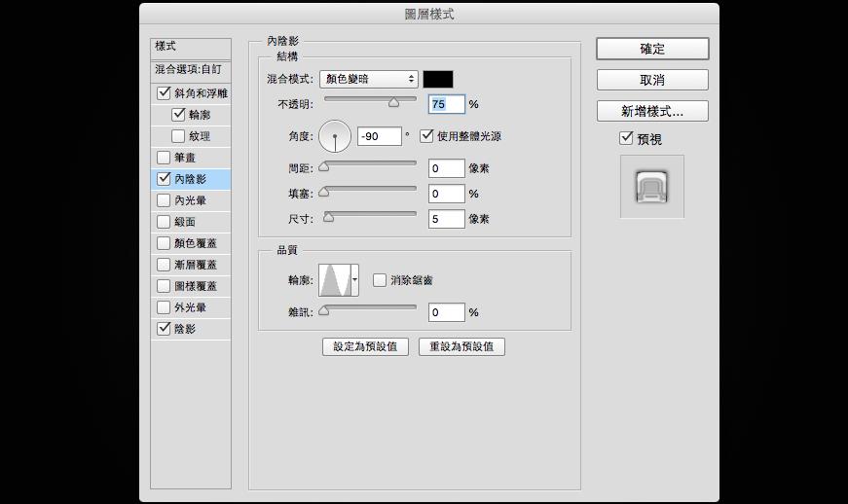Click the opacity value field showing 75

(x=447, y=104)
